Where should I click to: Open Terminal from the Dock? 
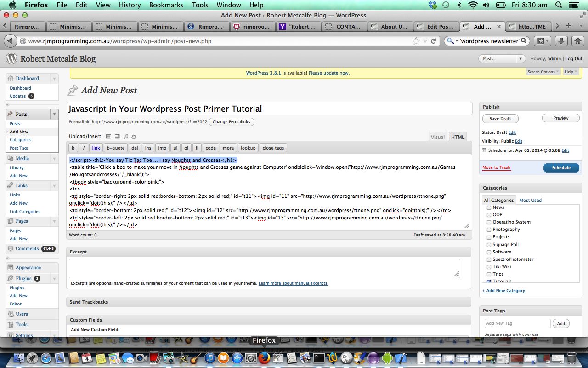coord(319,358)
